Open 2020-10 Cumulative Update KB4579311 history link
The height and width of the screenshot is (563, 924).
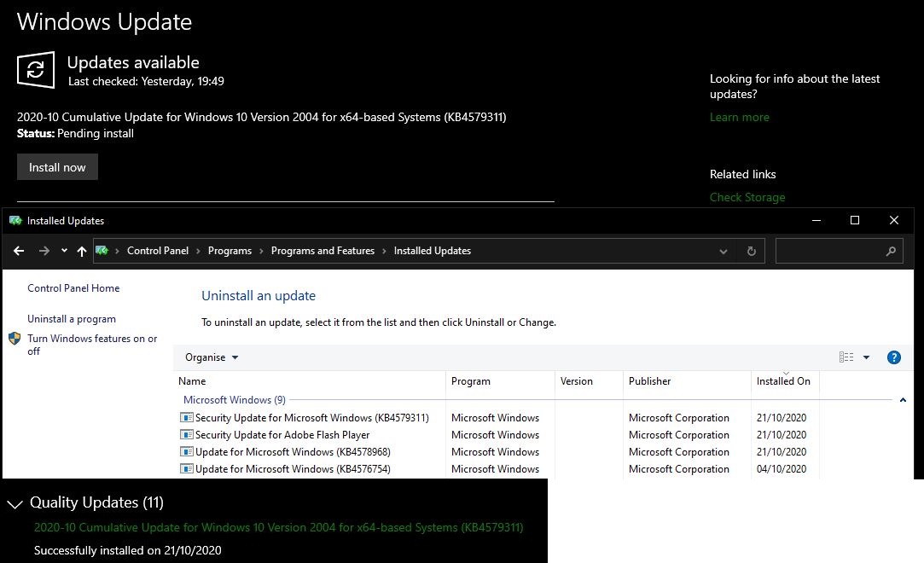pos(278,527)
